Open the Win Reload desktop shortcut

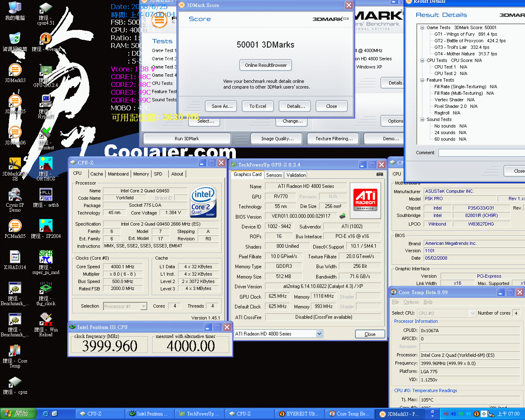(x=46, y=321)
